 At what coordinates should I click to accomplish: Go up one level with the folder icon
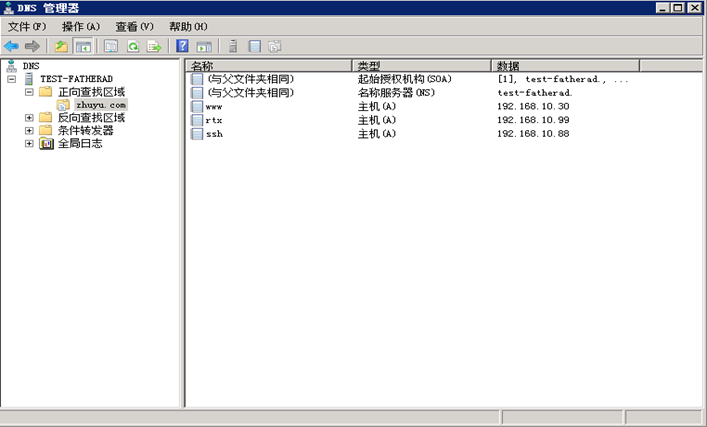click(x=61, y=46)
